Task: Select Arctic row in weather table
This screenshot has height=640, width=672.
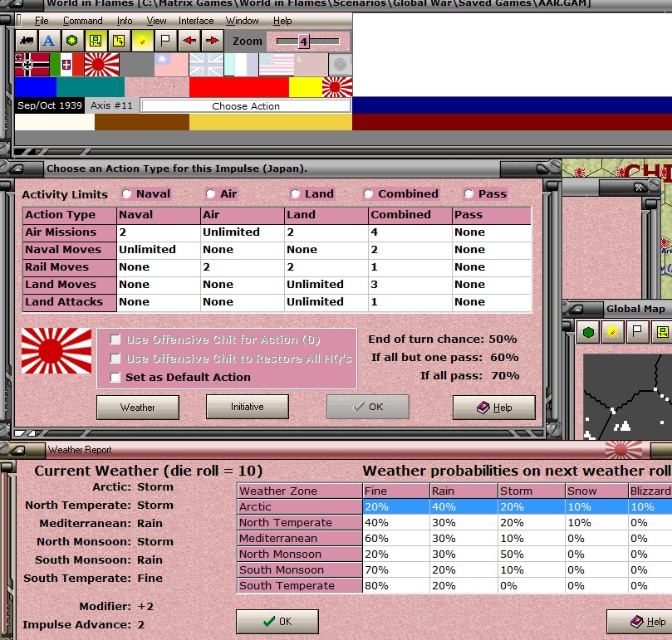Action: (x=454, y=507)
